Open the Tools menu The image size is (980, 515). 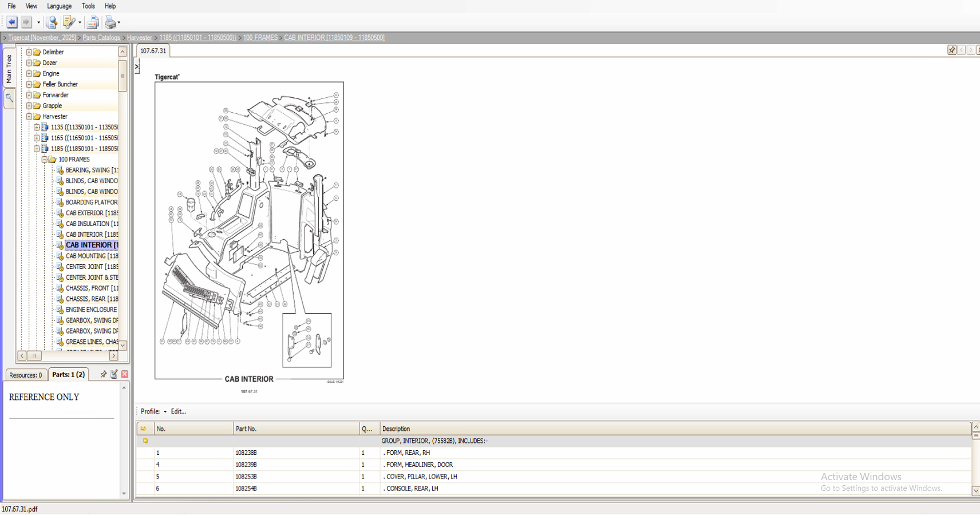88,6
